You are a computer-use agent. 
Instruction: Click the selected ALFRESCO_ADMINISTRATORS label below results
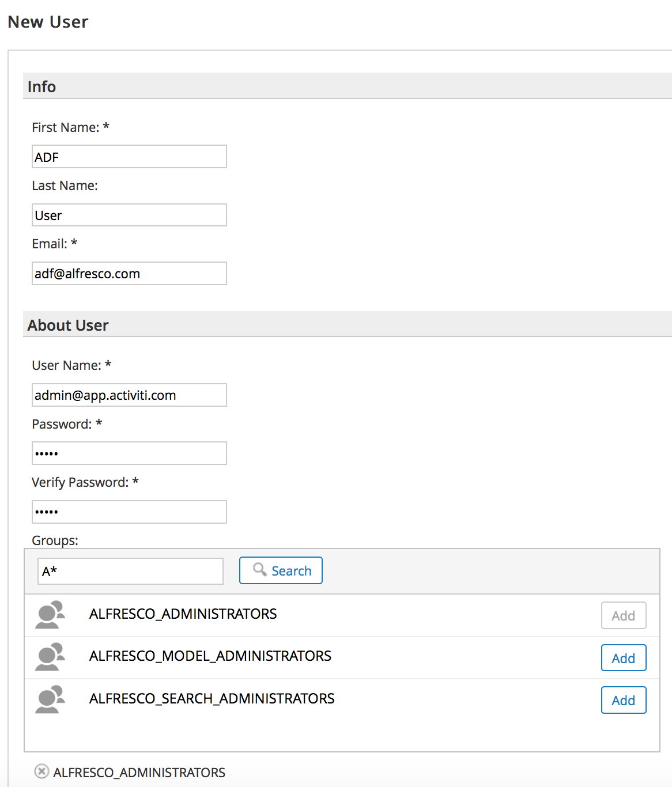point(139,773)
